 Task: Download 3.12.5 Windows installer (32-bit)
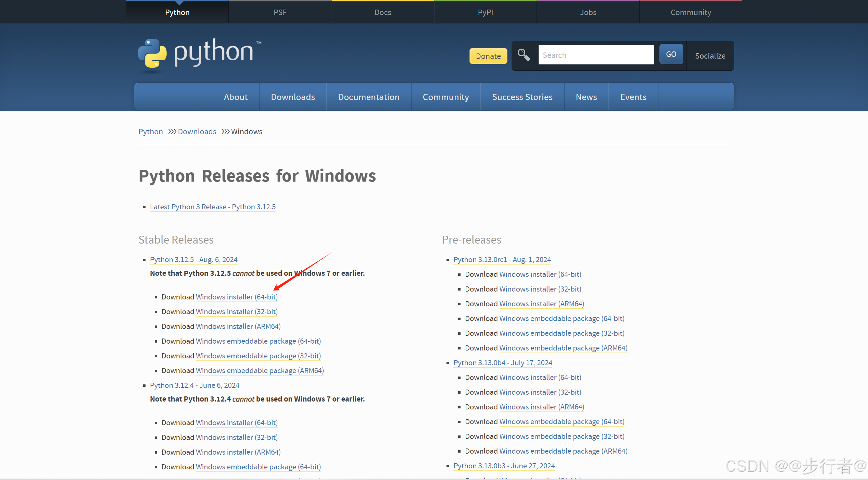[x=237, y=312]
